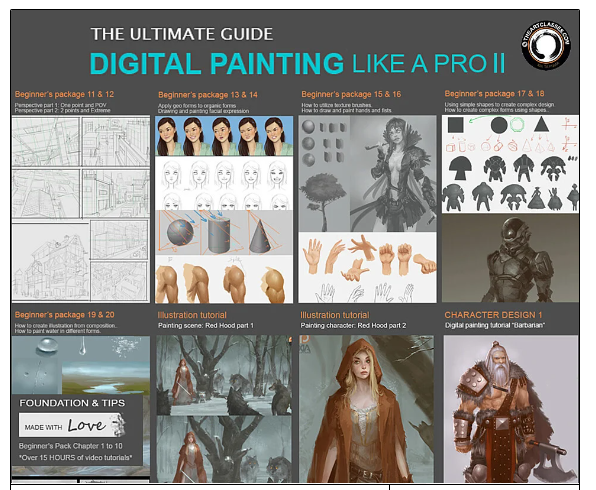Viewport: 596px width, 490px height.
Task: Select 'Beginner's package 19 & 20' heading
Action: 64,315
